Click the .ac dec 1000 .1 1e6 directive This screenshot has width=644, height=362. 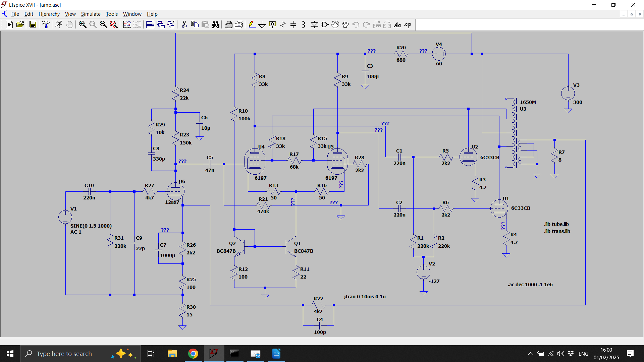[x=530, y=284]
